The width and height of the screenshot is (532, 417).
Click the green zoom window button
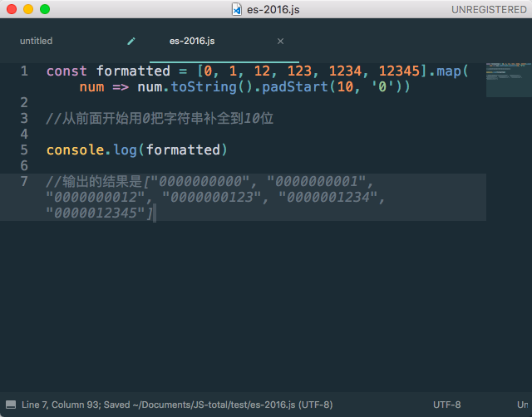pos(45,9)
